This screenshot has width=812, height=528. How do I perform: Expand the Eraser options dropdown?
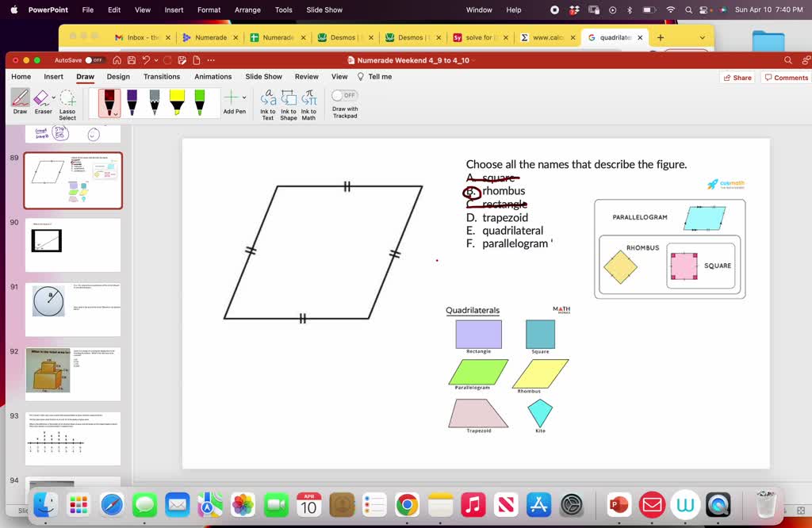(x=54, y=98)
